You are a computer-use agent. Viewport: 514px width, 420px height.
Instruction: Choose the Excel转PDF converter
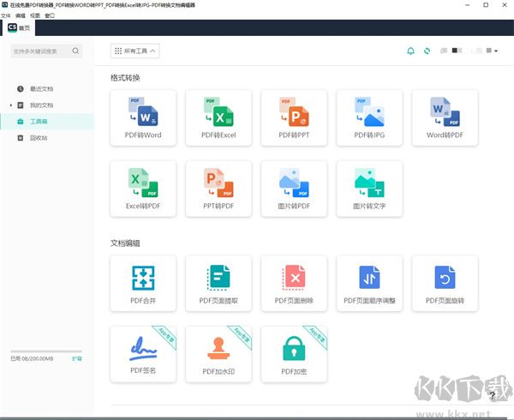143,189
